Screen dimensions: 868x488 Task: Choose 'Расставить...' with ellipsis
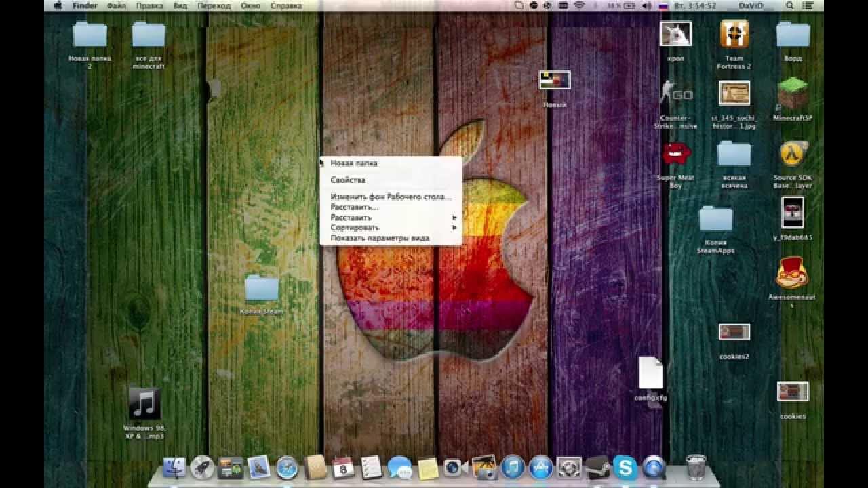[x=391, y=207]
